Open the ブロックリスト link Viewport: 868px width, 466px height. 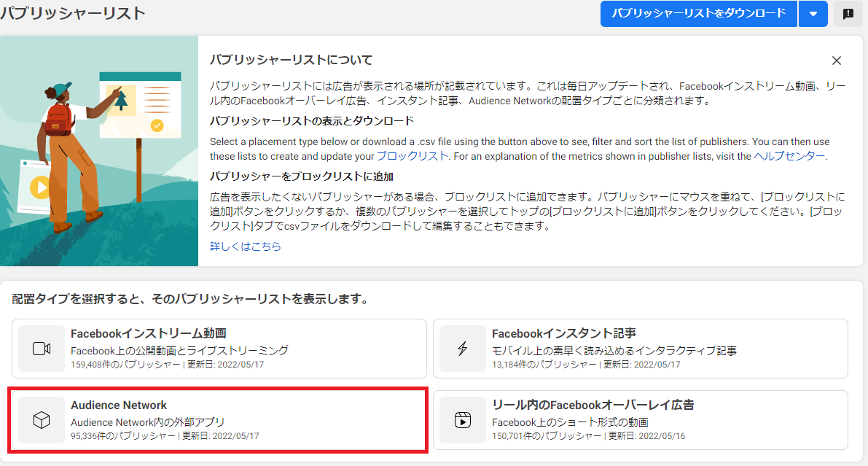[413, 156]
